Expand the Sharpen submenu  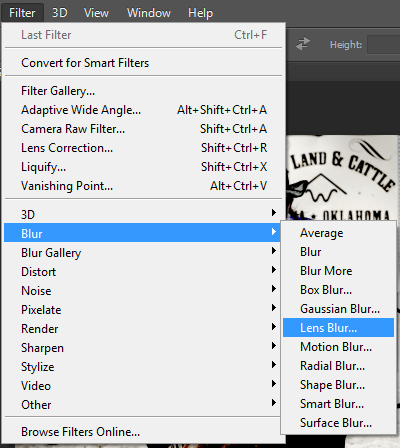click(x=143, y=348)
